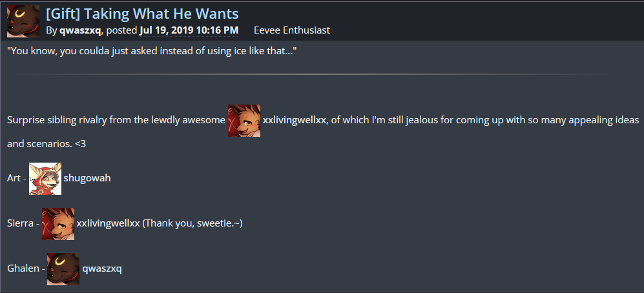The height and width of the screenshot is (293, 644).
Task: Click the '(Thank you, sweetie.~)' text
Action: point(192,223)
